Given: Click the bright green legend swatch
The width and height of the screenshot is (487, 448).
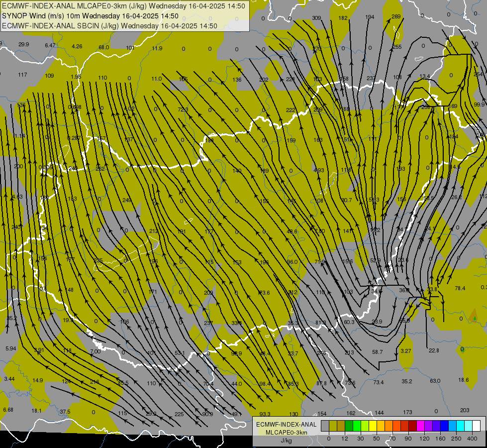Looking at the screenshot, I should tap(357, 426).
